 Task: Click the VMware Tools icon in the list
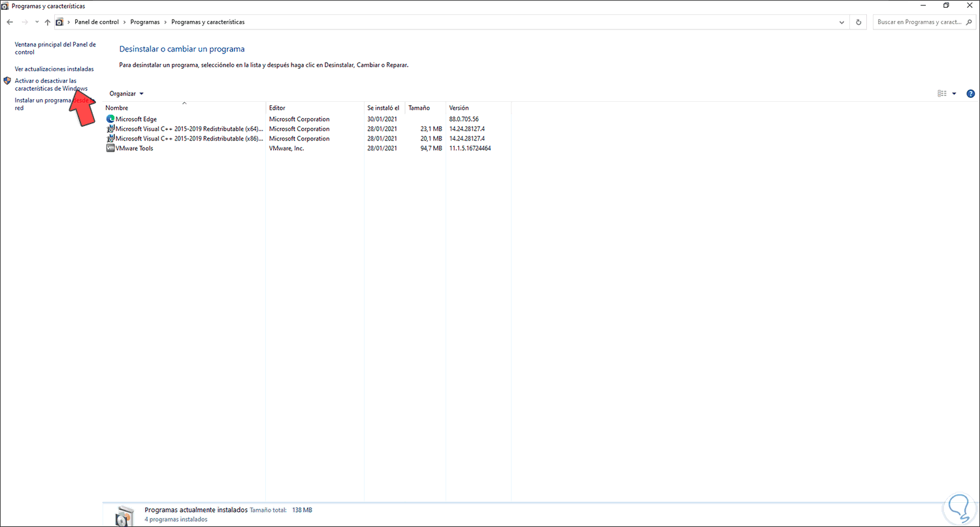pos(110,148)
